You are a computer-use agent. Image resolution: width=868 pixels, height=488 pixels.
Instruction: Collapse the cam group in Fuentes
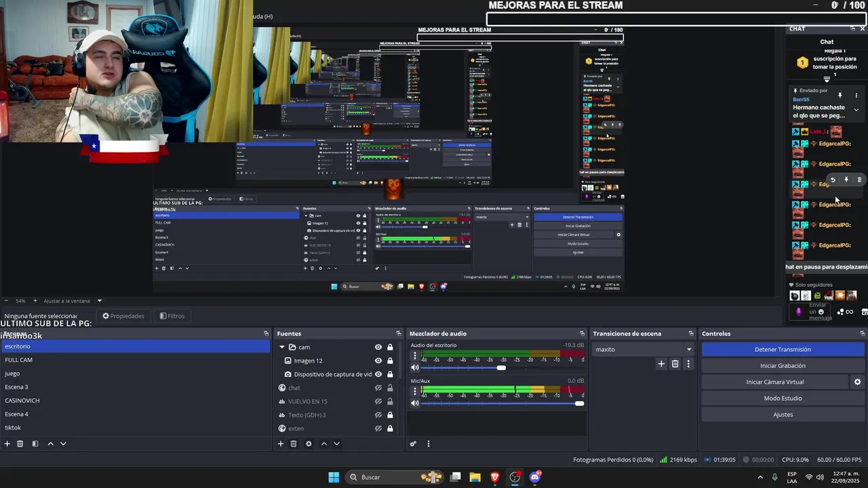(x=282, y=347)
